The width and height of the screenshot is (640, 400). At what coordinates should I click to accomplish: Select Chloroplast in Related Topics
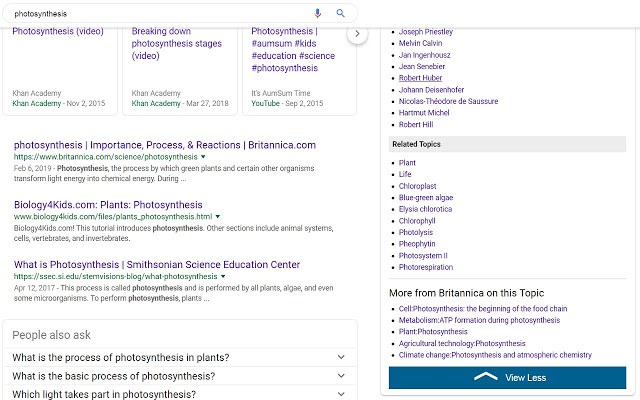coord(420,186)
